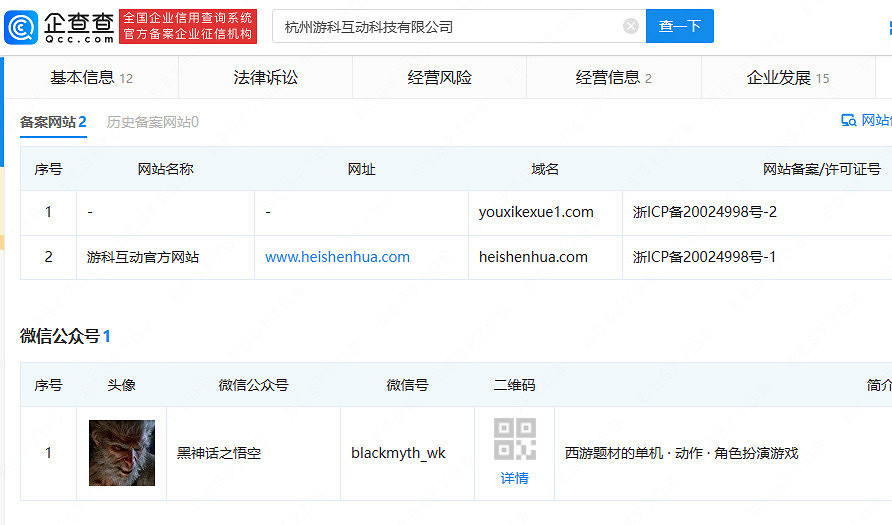Open the monkey avatar image for 黑神话之悟空
This screenshot has width=892, height=525.
[122, 453]
